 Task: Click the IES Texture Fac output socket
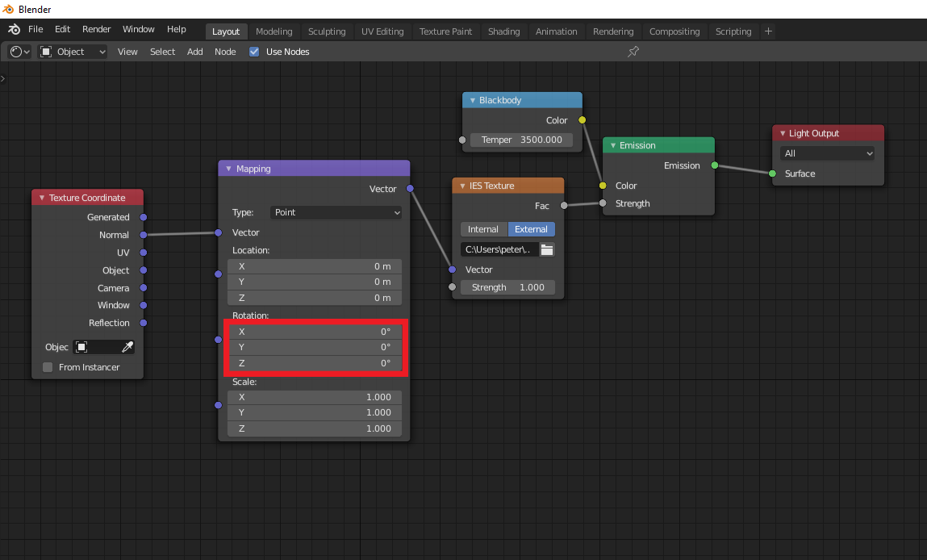tap(564, 206)
